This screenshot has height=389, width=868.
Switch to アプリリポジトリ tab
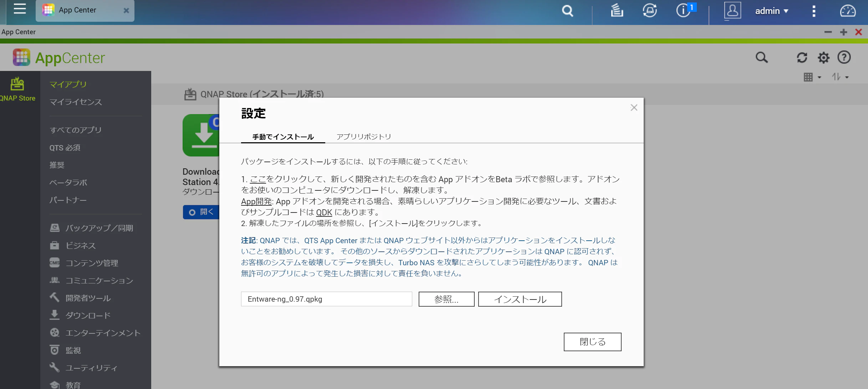364,137
